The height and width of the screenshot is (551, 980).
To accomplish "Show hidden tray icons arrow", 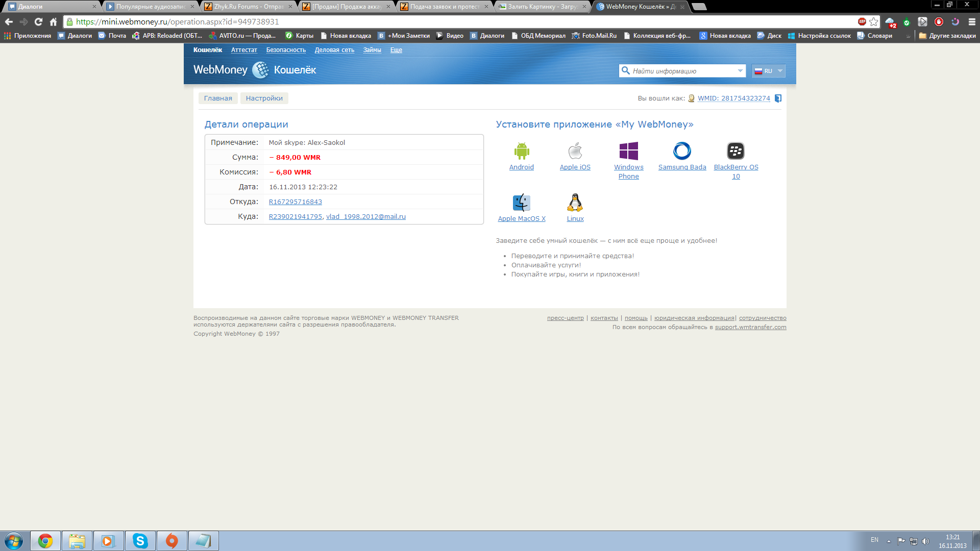I will coord(889,541).
